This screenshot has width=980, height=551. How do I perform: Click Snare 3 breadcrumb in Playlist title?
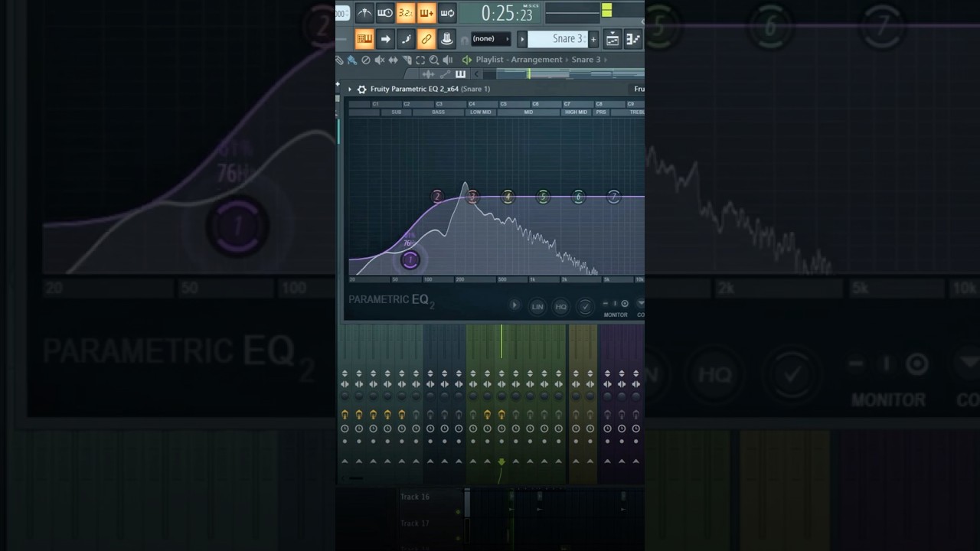click(586, 60)
